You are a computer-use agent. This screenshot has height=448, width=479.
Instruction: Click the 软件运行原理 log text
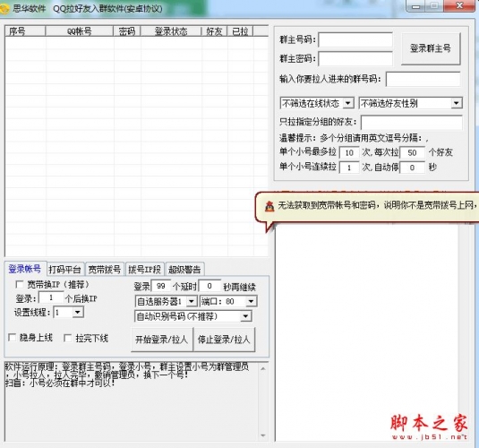pyautogui.click(x=127, y=374)
